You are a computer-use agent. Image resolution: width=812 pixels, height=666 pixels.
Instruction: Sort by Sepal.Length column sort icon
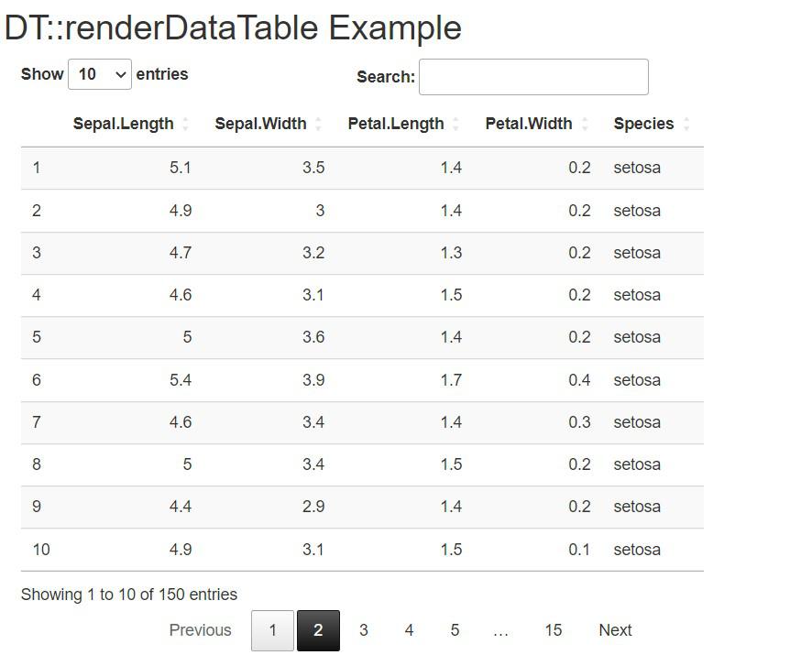click(186, 125)
